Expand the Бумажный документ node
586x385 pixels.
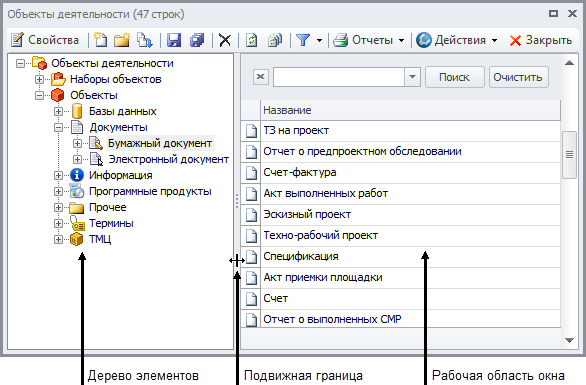[x=77, y=143]
